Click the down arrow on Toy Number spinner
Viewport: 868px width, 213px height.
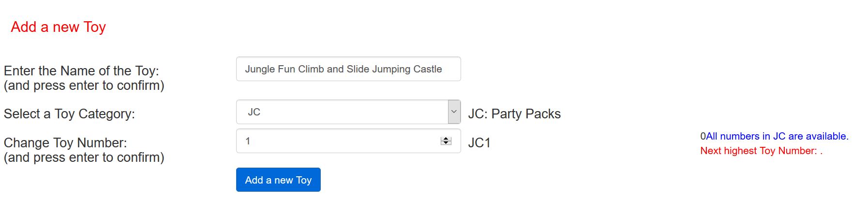446,143
